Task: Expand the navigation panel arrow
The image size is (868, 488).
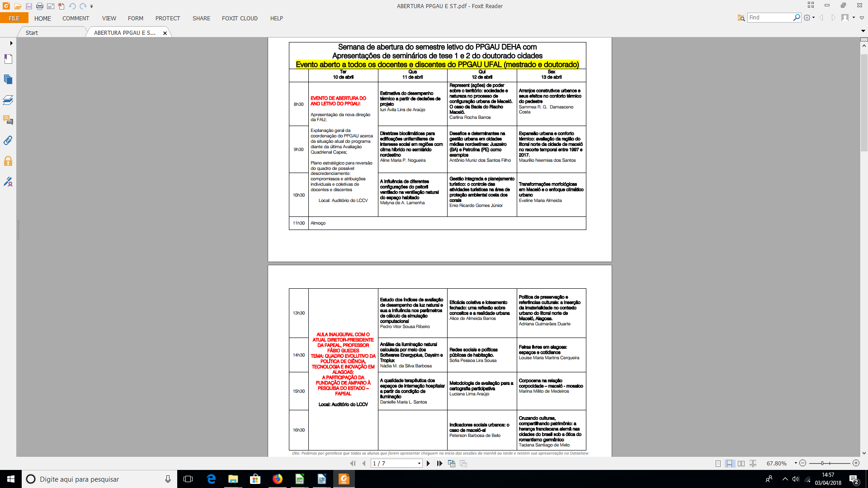Action: pyautogui.click(x=11, y=43)
